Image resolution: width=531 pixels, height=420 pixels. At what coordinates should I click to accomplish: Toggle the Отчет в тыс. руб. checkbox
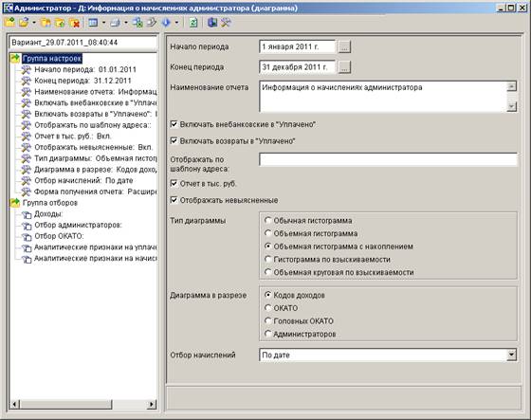174,184
